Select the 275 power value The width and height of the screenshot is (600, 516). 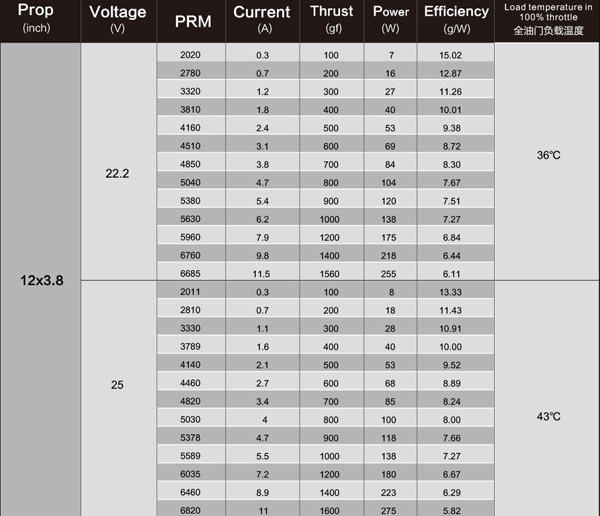390,510
